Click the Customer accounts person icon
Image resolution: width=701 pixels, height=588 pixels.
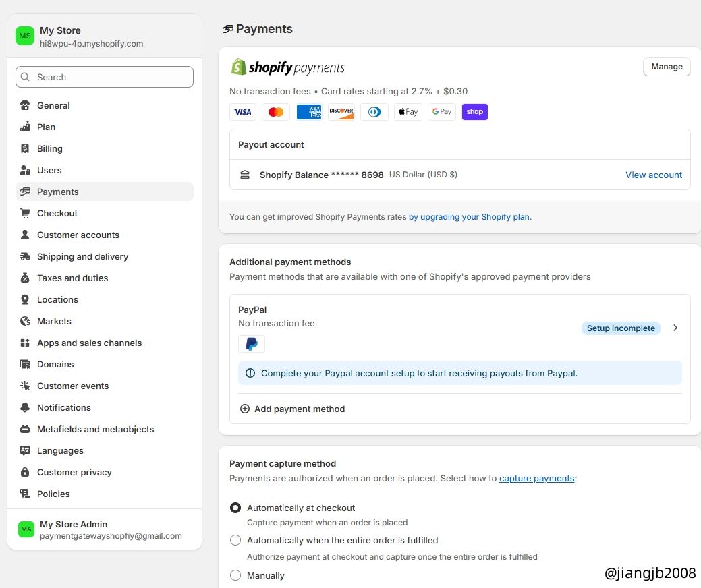coord(25,235)
